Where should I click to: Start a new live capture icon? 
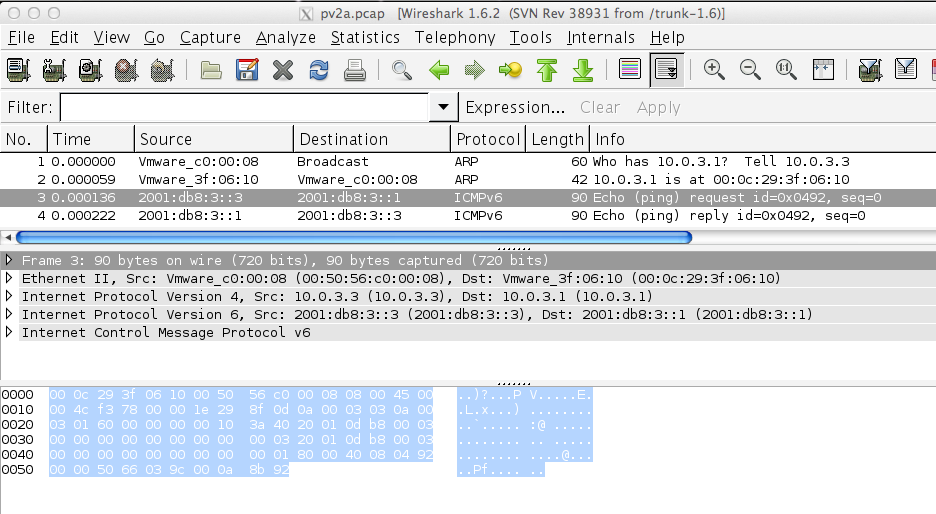(90, 70)
